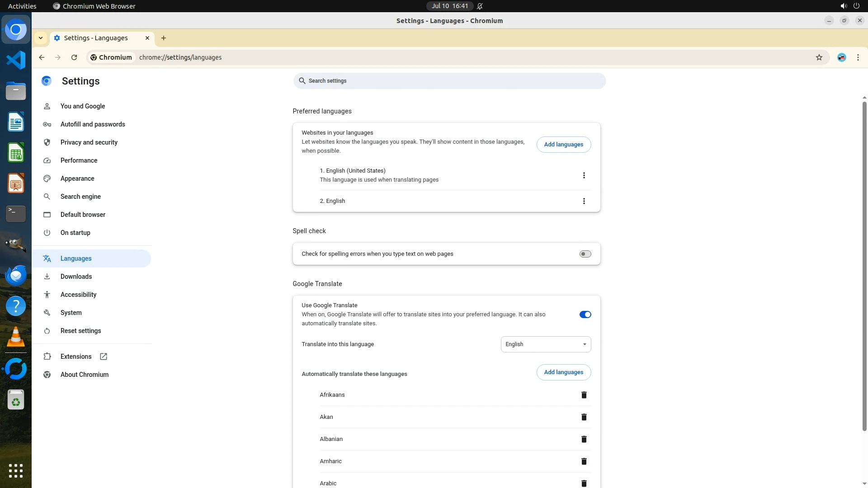Add languages to automatically translate
Image resolution: width=868 pixels, height=488 pixels.
click(x=563, y=372)
